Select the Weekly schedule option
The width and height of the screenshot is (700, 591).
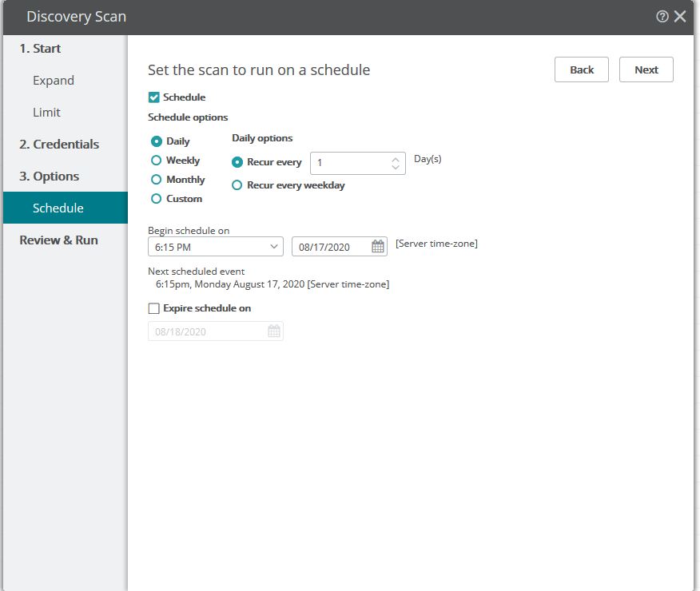pos(157,160)
